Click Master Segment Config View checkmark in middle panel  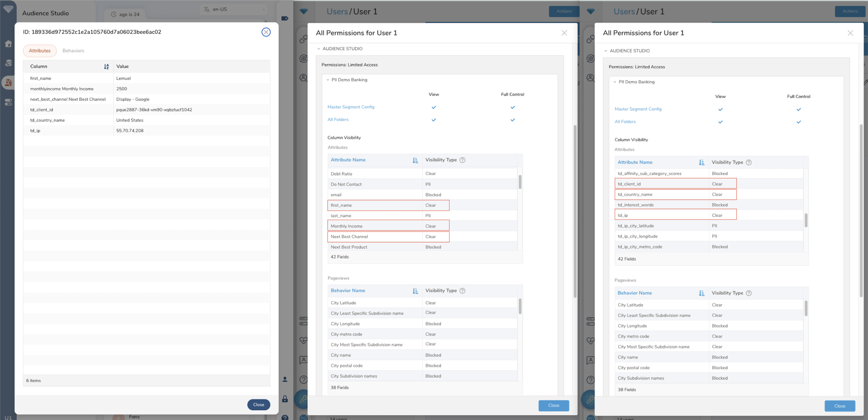pos(434,107)
